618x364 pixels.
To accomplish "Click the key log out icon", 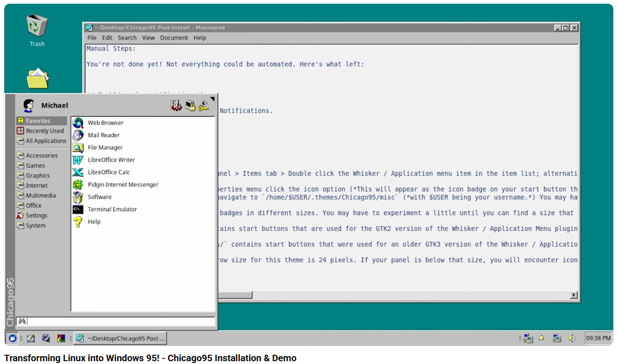I will (x=203, y=106).
